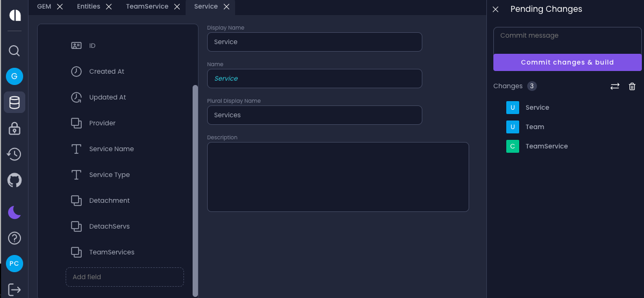644x298 pixels.
Task: Click the Display Name input field
Action: pyautogui.click(x=315, y=42)
